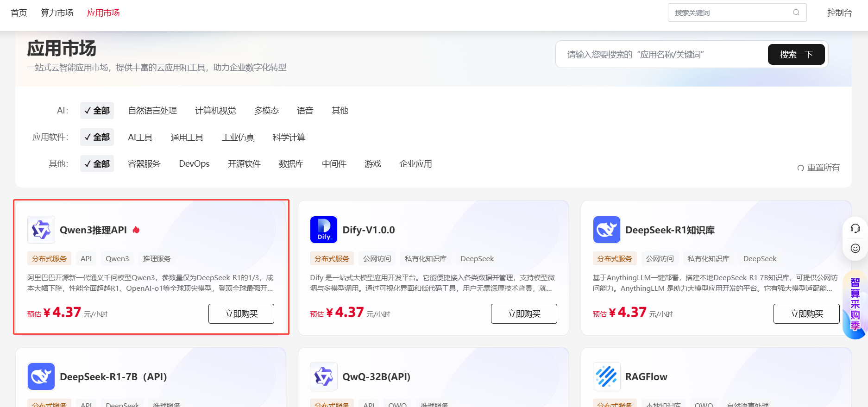The height and width of the screenshot is (407, 868).
Task: Open the DeepSeek-R1-7B (API) title
Action: 113,377
